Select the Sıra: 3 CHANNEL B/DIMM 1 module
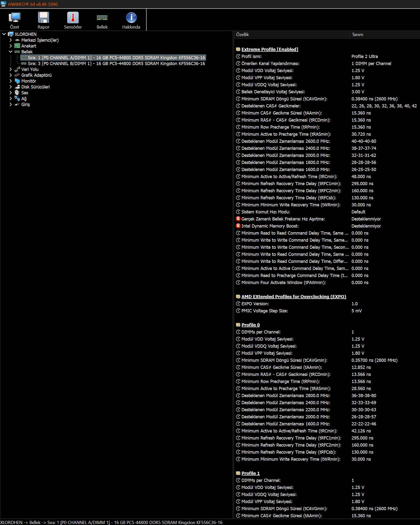Image resolution: width=420 pixels, height=525 pixels. 116,64
